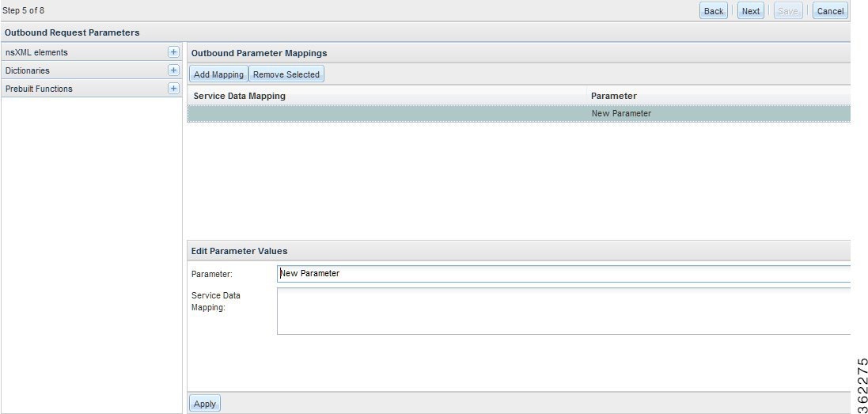Click the Edit Parameter Values panel title
868x414 pixels.
[x=239, y=251]
